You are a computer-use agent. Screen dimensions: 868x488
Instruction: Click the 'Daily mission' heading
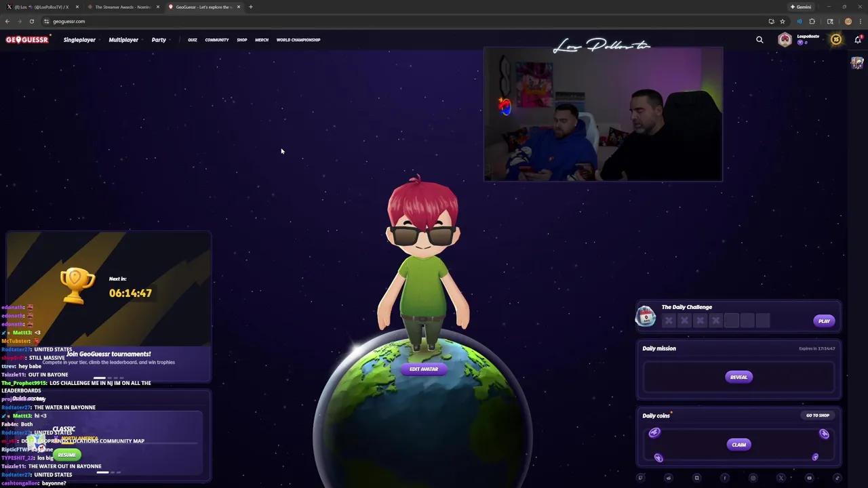point(659,348)
